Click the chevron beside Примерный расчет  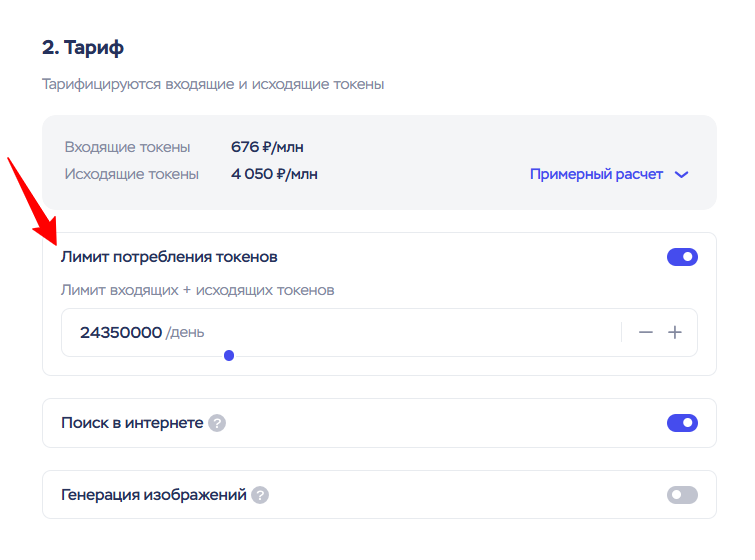tap(681, 174)
